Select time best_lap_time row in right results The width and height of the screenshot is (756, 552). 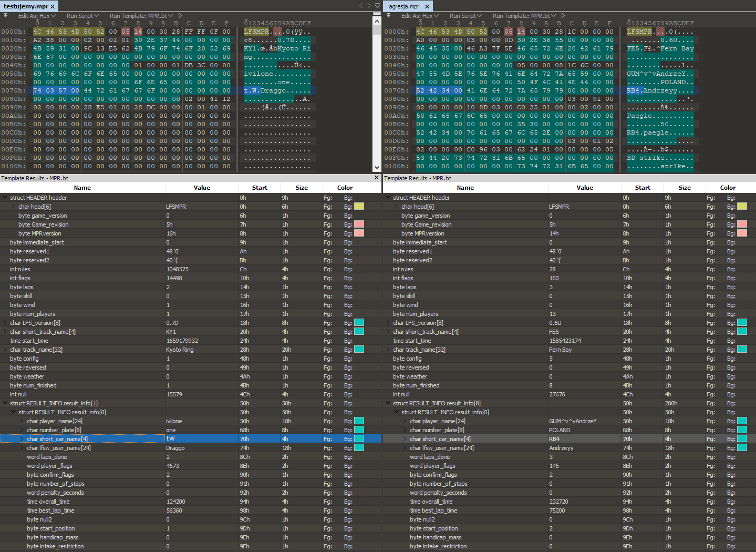(569, 510)
